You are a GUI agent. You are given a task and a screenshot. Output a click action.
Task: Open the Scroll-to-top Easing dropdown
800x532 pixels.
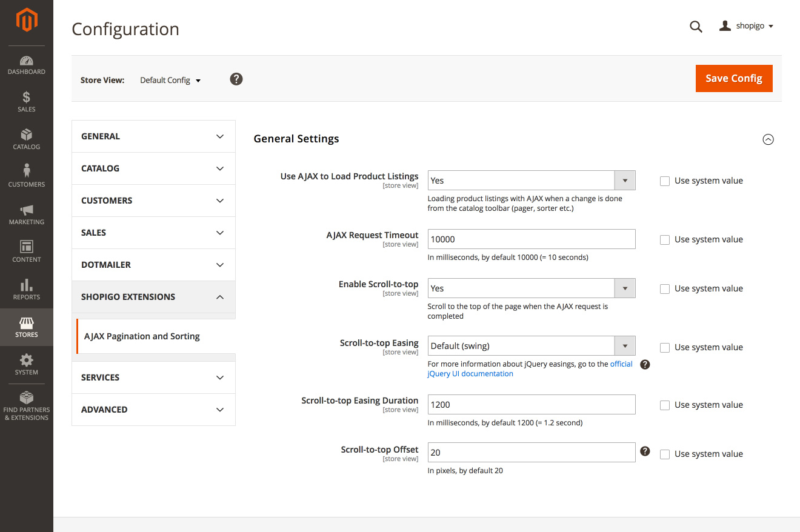[x=531, y=346]
